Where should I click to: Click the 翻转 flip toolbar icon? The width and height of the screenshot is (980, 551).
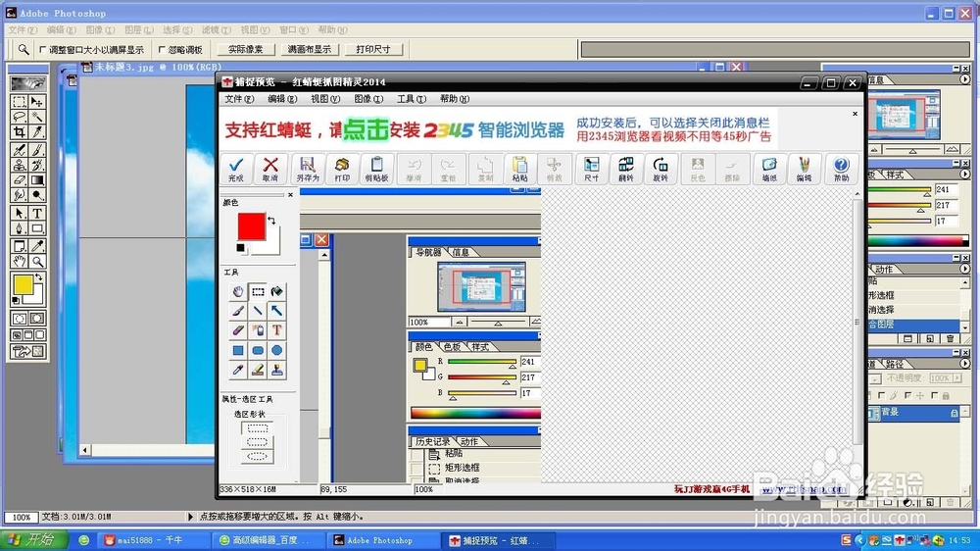point(625,169)
